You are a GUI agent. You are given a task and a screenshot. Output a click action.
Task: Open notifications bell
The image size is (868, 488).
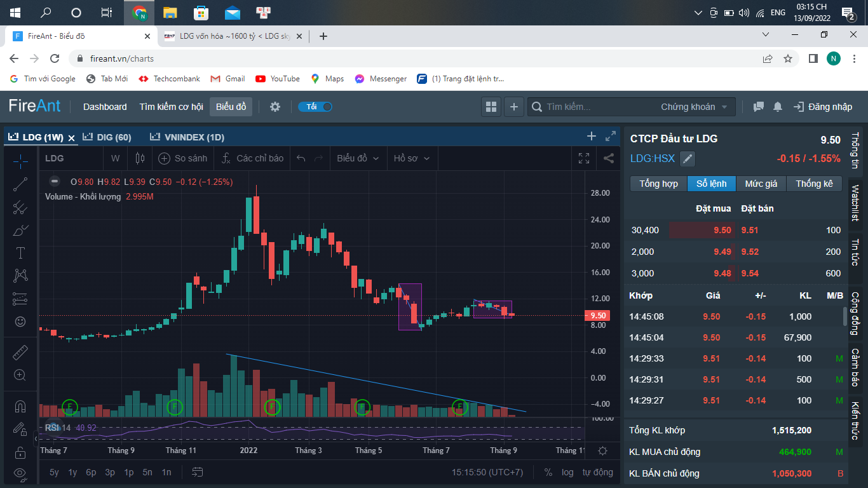[778, 107]
